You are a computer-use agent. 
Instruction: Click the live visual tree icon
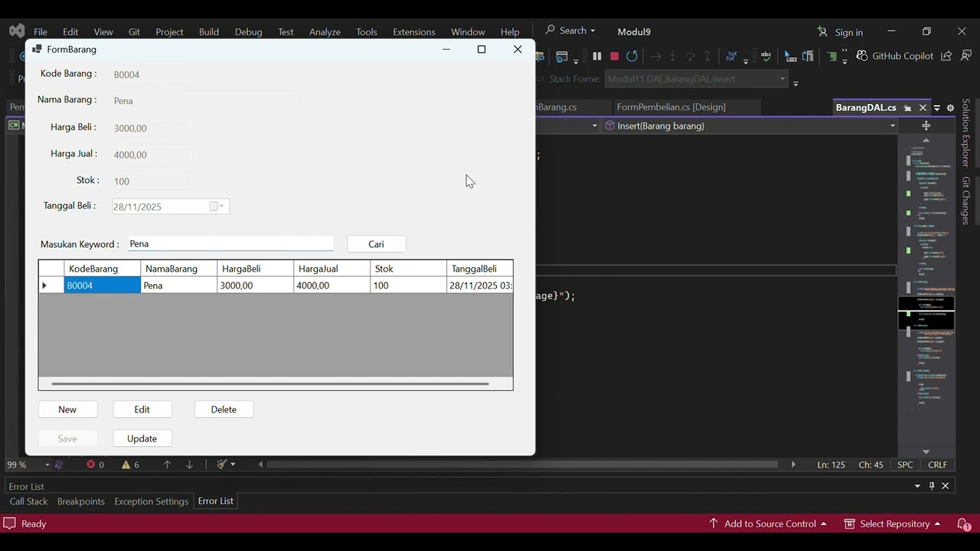[808, 56]
